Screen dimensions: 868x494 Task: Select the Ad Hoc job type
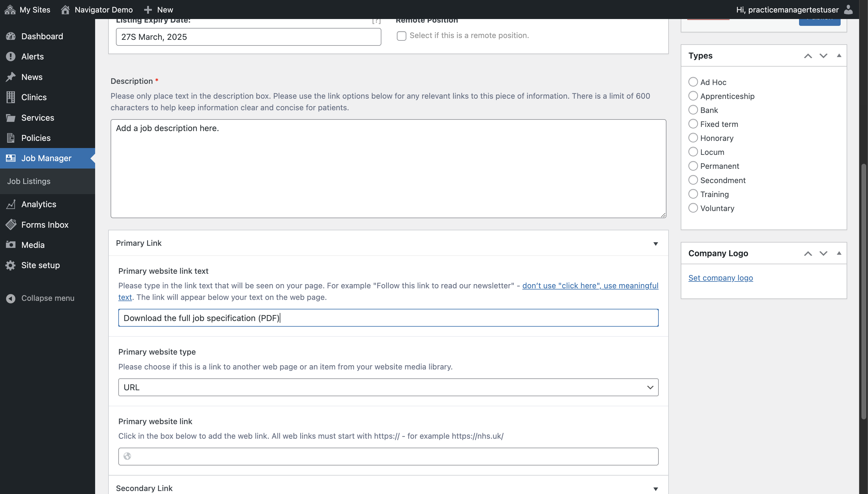(693, 82)
